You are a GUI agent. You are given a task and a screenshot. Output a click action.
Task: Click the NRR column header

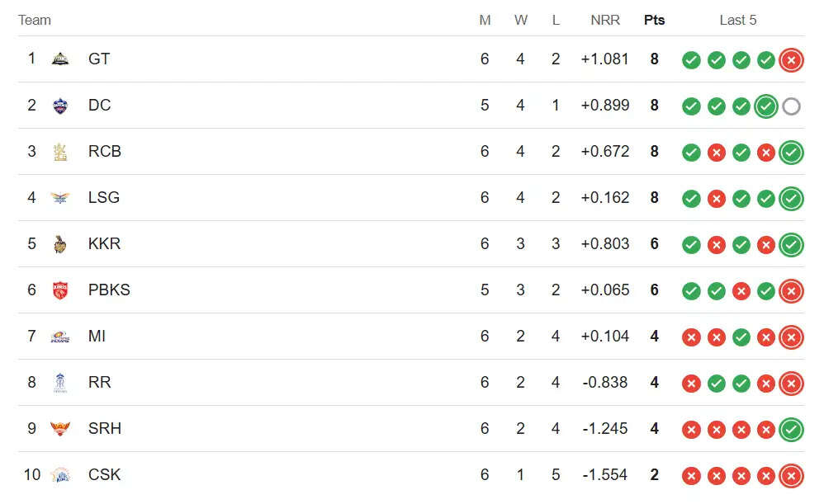605,20
